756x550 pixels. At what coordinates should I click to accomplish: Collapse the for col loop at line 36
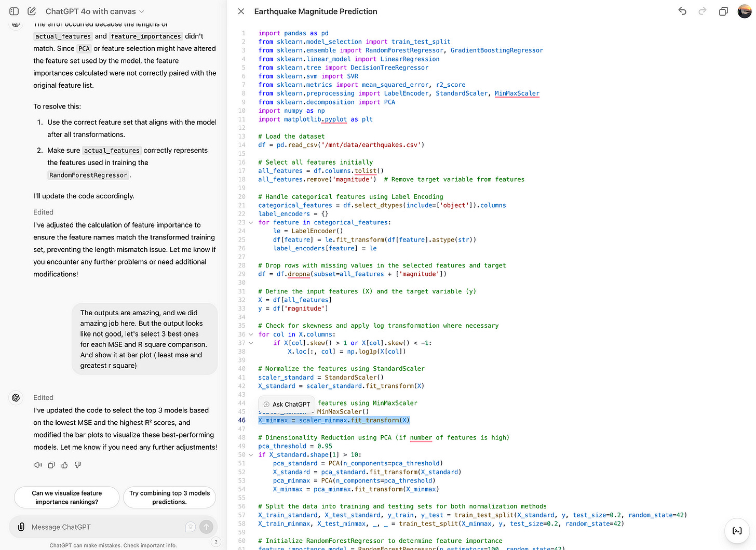(251, 334)
